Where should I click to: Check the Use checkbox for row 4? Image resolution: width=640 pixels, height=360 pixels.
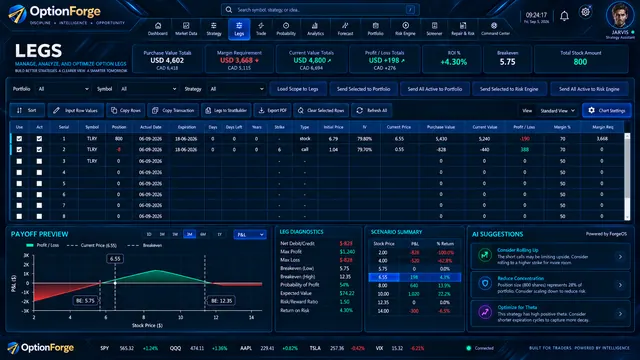click(x=19, y=172)
